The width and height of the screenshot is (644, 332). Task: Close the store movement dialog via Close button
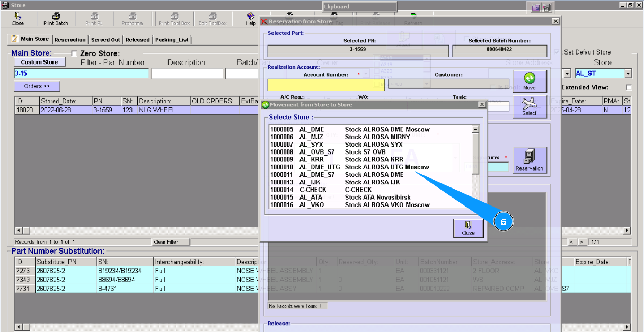point(468,228)
